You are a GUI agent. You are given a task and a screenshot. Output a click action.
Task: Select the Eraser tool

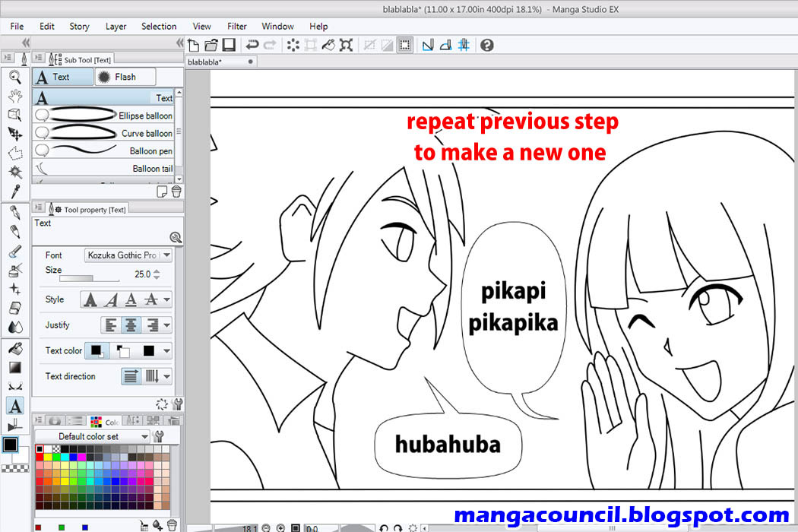click(x=15, y=308)
